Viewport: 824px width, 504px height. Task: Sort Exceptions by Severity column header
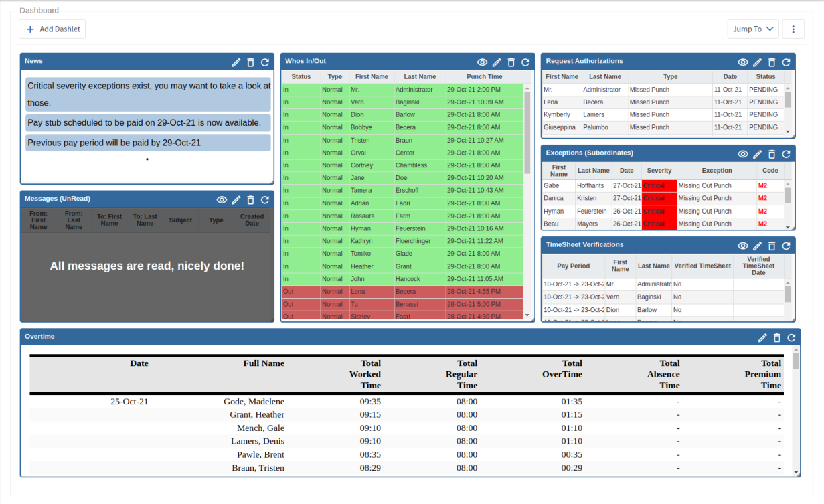tap(659, 171)
